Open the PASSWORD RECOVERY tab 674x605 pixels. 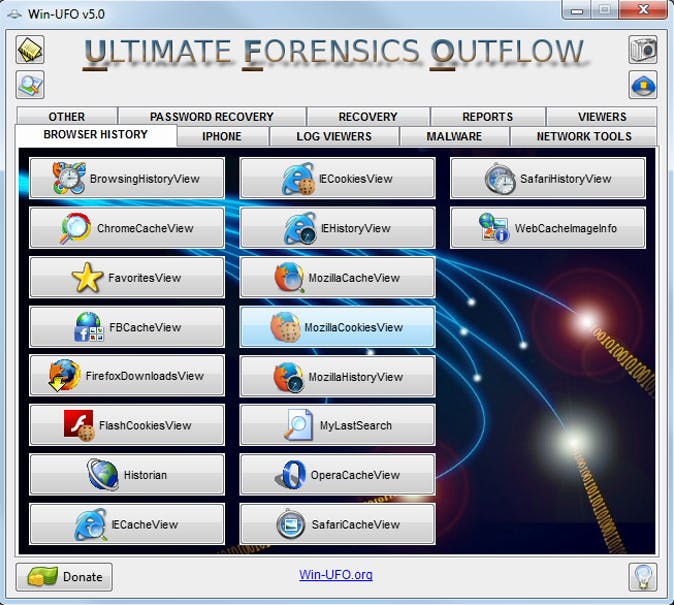tap(211, 117)
